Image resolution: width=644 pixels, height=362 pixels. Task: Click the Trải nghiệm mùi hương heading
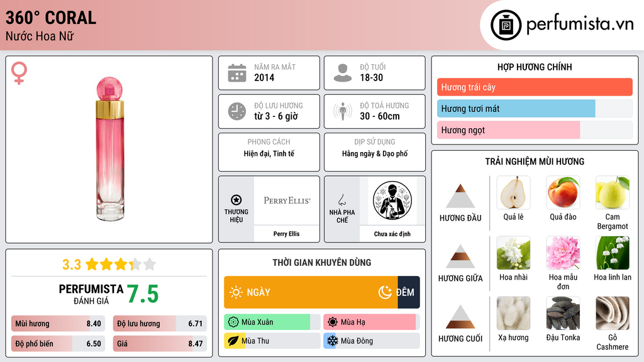click(535, 162)
